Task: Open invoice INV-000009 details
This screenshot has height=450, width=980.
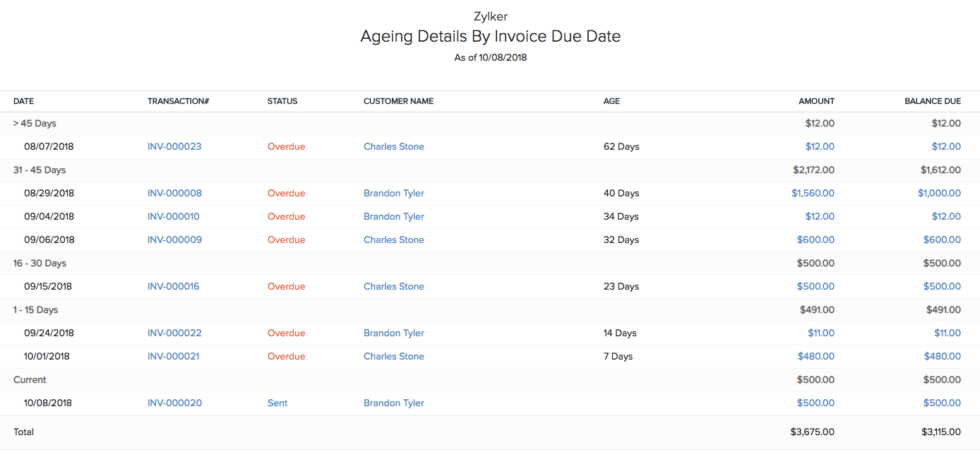Action: (174, 240)
